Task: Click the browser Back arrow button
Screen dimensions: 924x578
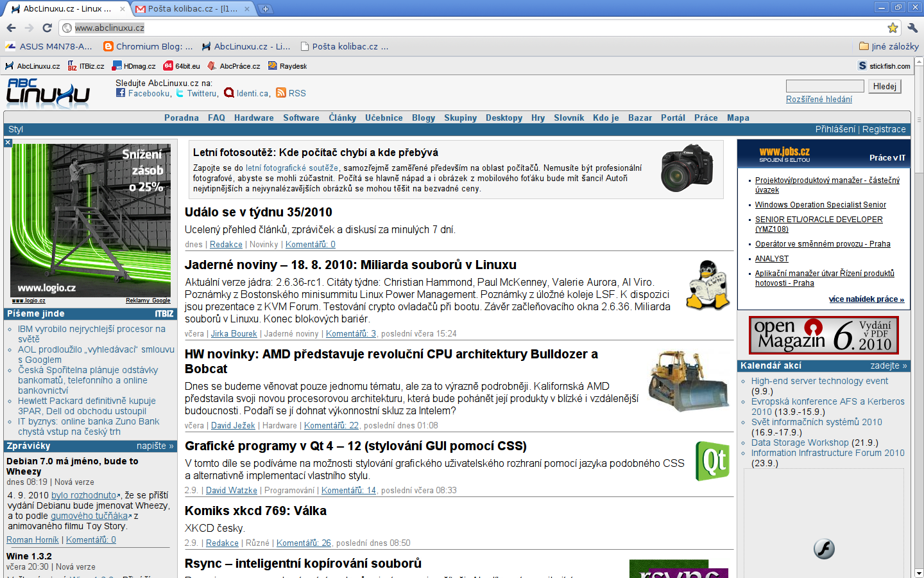Action: [x=11, y=28]
